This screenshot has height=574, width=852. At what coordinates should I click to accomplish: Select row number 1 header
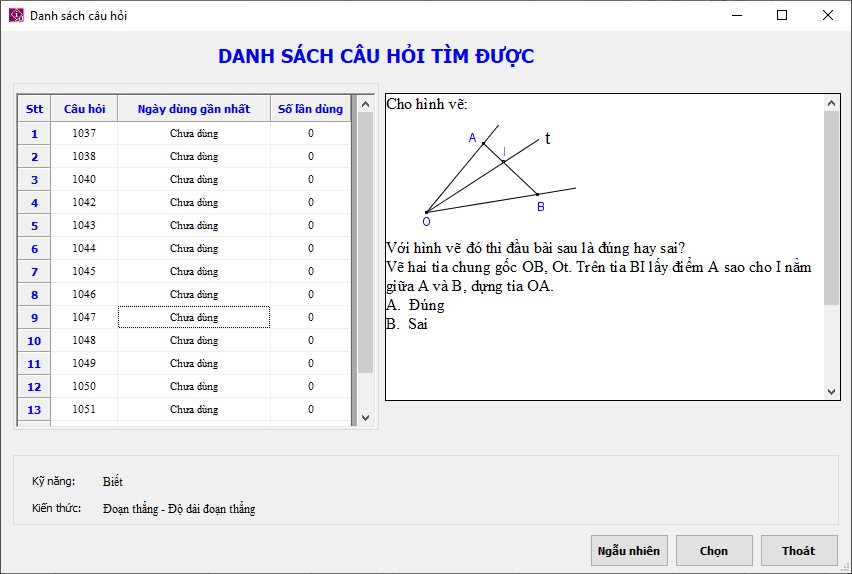point(34,134)
